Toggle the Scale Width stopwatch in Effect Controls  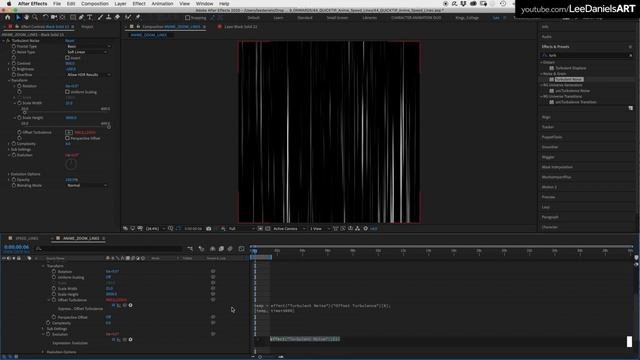click(x=19, y=103)
